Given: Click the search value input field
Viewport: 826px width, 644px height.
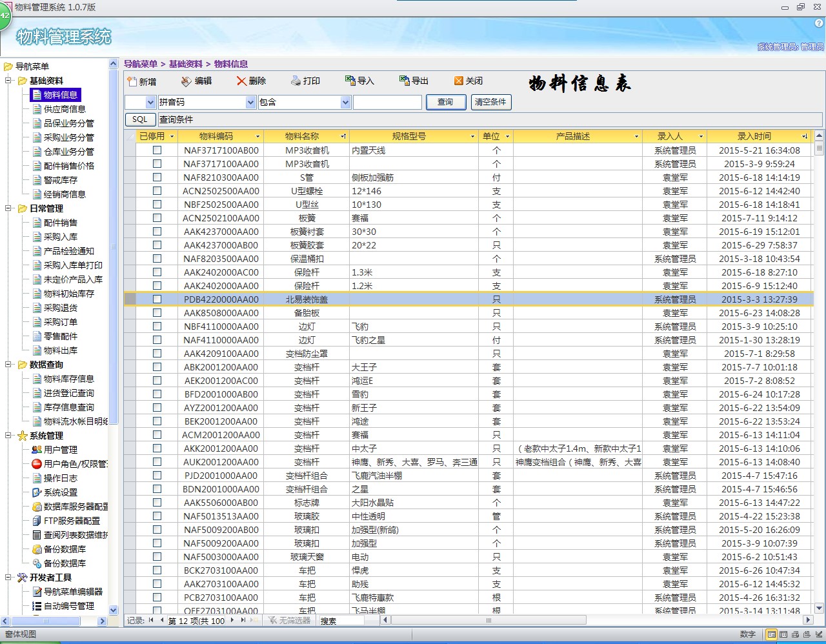Looking at the screenshot, I should 387,102.
